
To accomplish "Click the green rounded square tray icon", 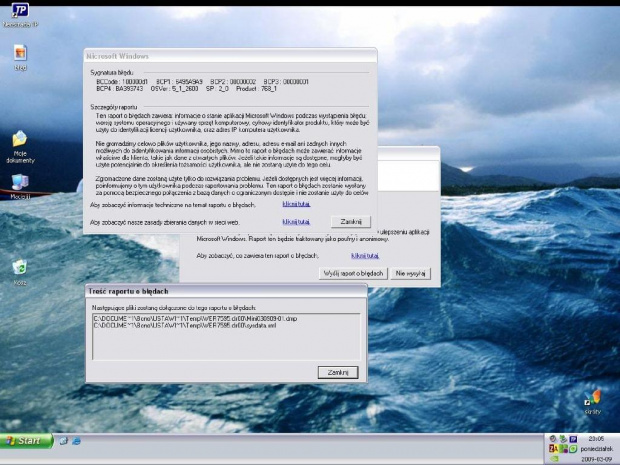I will pos(573,449).
